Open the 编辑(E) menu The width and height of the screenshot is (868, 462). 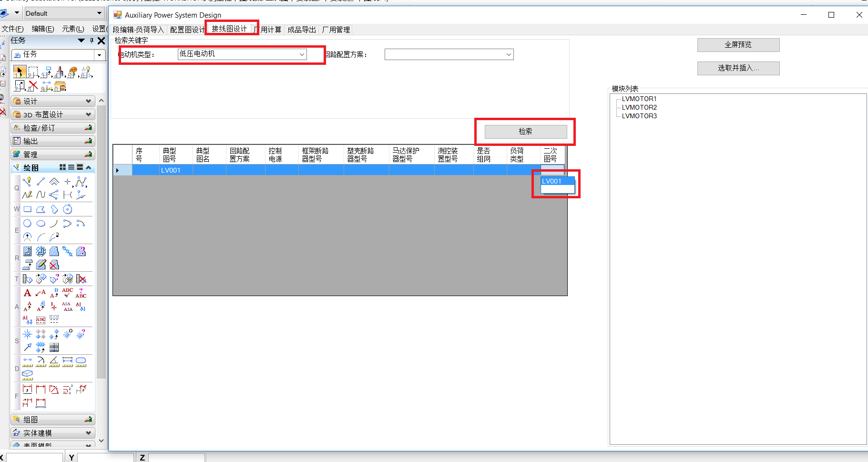(43, 29)
